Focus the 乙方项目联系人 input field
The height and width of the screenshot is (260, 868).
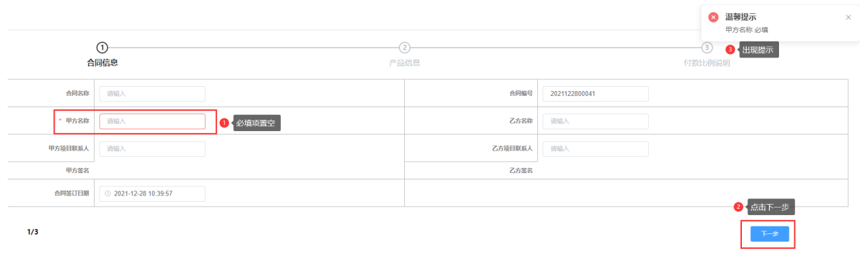595,149
